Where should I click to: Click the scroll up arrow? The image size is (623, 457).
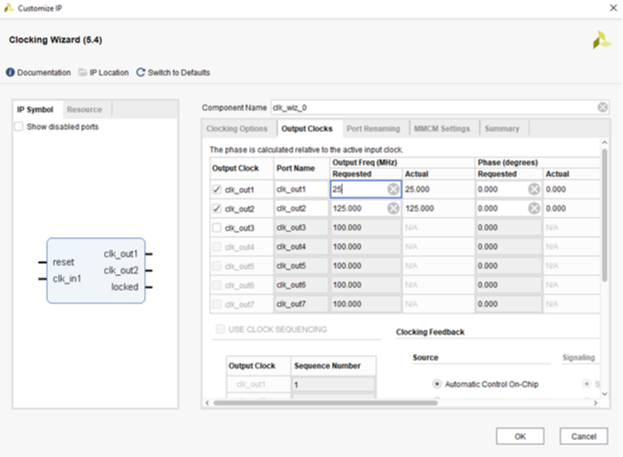tap(604, 142)
